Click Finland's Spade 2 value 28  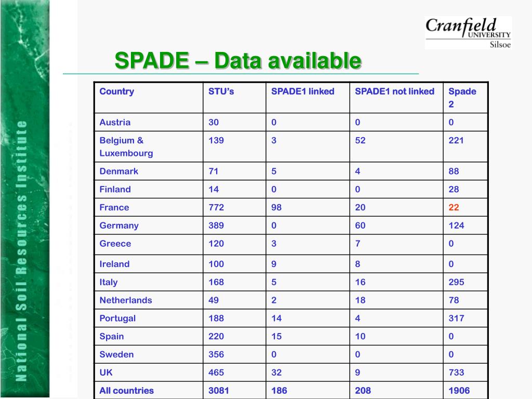tap(454, 189)
